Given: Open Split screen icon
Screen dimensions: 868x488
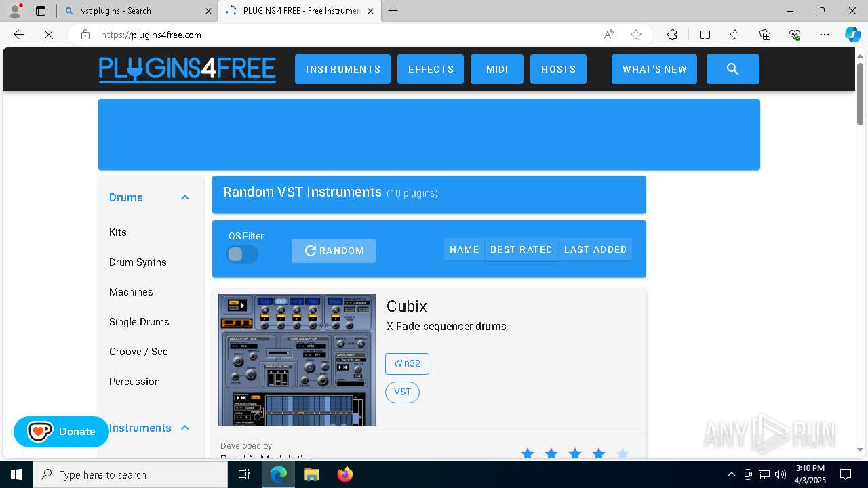Looking at the screenshot, I should pos(705,35).
